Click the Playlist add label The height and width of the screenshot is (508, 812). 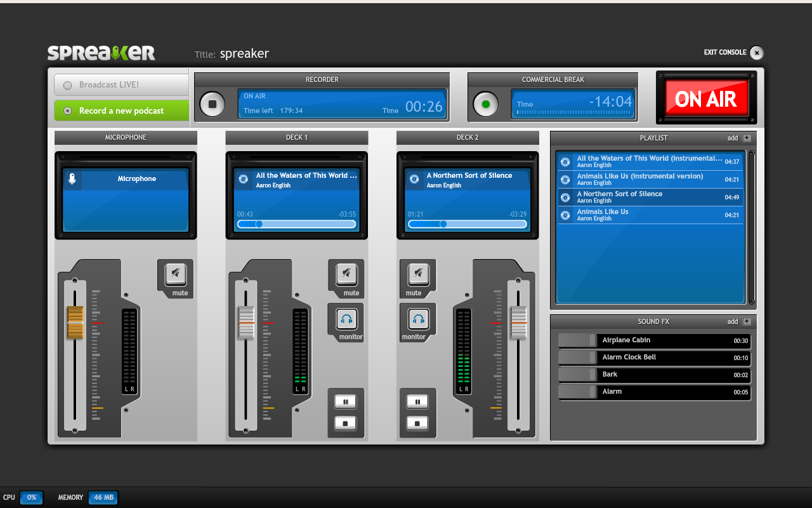(x=733, y=138)
